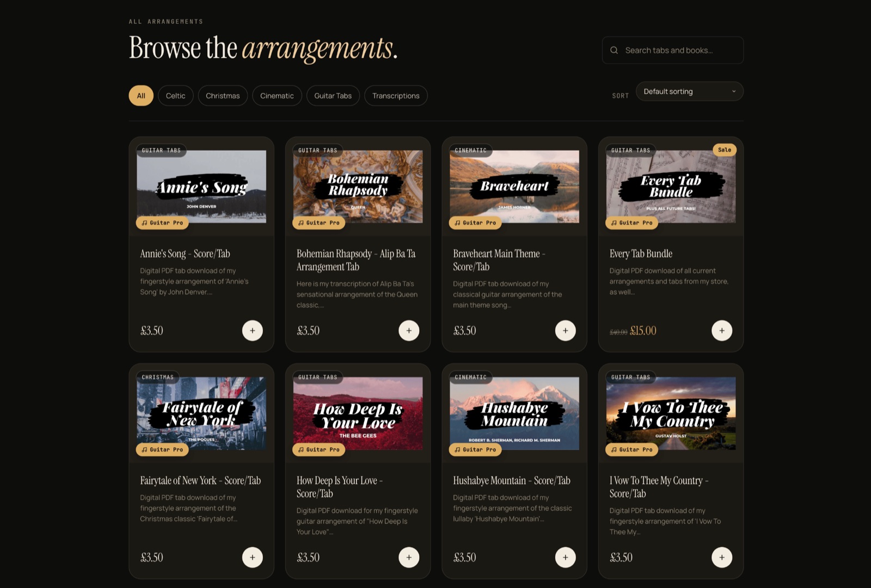Viewport: 871px width, 588px height.
Task: Click Guitar Pro badge on Every Tab Bundle
Action: tap(631, 223)
